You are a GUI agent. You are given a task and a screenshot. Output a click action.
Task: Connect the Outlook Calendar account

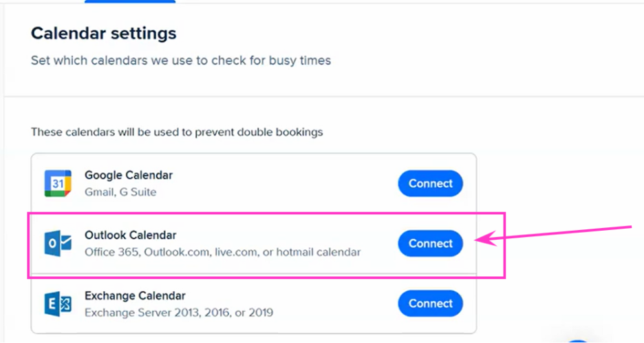[x=431, y=243]
